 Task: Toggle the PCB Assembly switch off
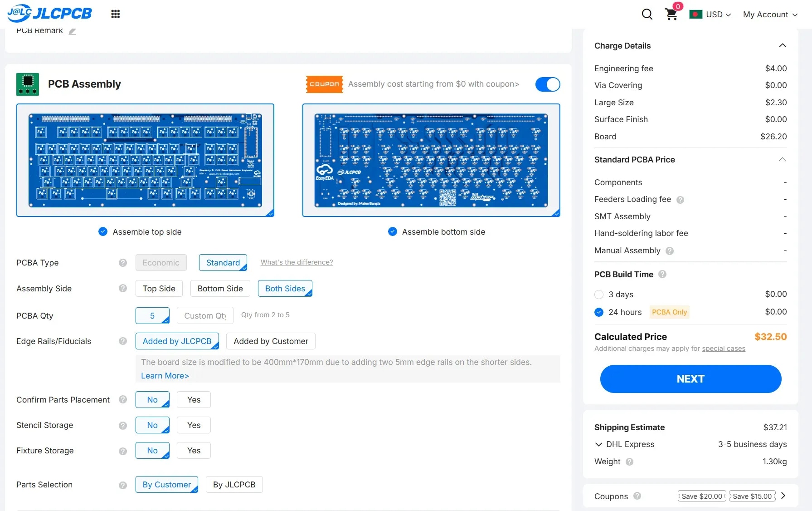[548, 84]
